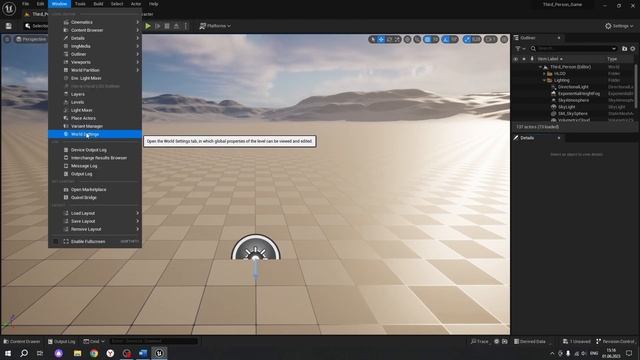640x360 pixels.
Task: Open the Tools menu
Action: (x=80, y=4)
